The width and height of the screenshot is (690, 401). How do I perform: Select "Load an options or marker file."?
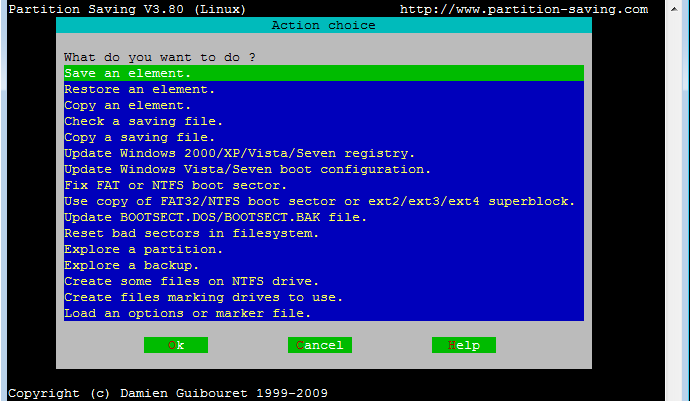point(324,313)
